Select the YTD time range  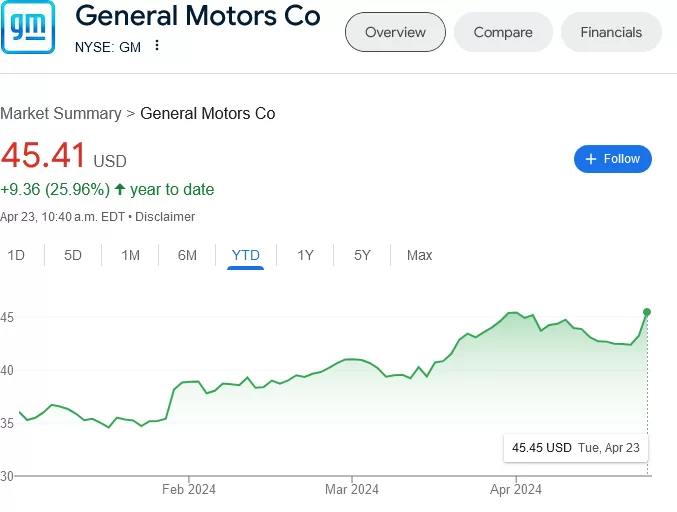245,255
